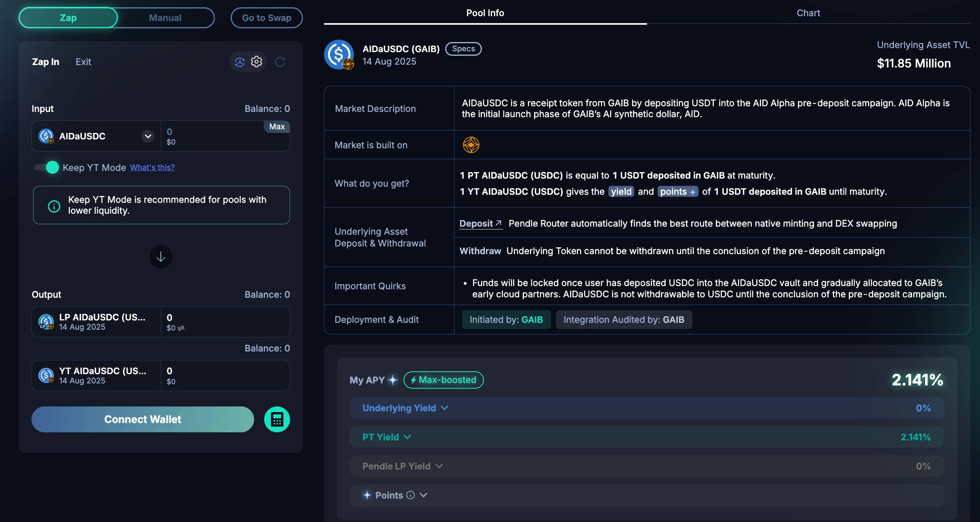The width and height of the screenshot is (980, 522).
Task: Switch to Zap mode
Action: point(68,18)
